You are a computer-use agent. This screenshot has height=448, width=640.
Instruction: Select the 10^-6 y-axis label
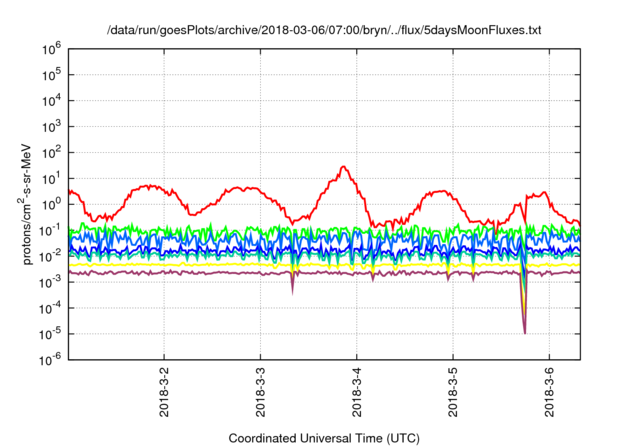pyautogui.click(x=51, y=360)
